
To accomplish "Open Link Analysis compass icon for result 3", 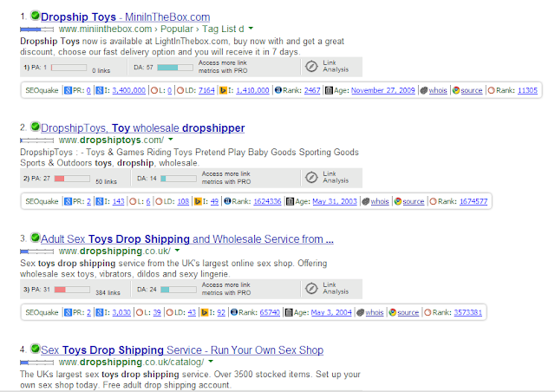I will pos(311,289).
